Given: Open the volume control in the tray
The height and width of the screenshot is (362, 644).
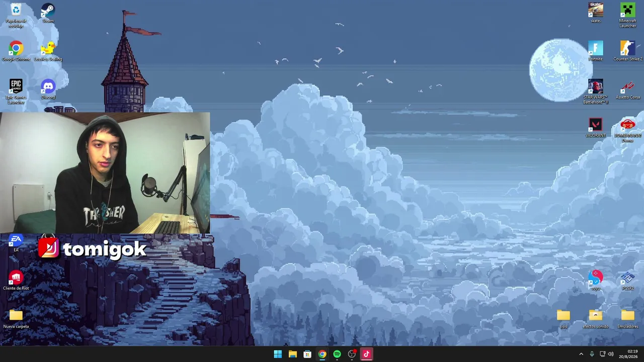Looking at the screenshot, I should 611,354.
